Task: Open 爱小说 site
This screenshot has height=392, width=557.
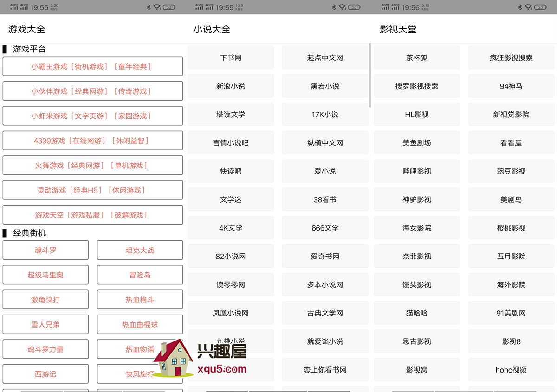Action: click(325, 171)
